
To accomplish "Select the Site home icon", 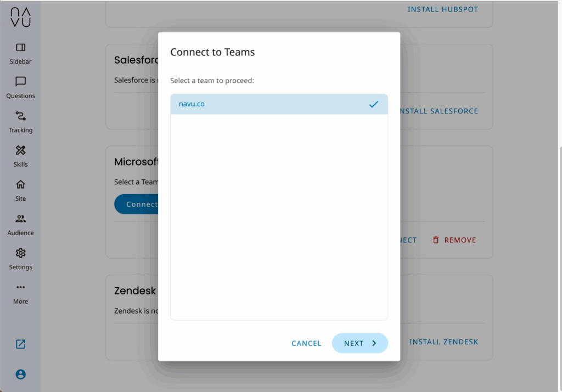I will [x=20, y=185].
